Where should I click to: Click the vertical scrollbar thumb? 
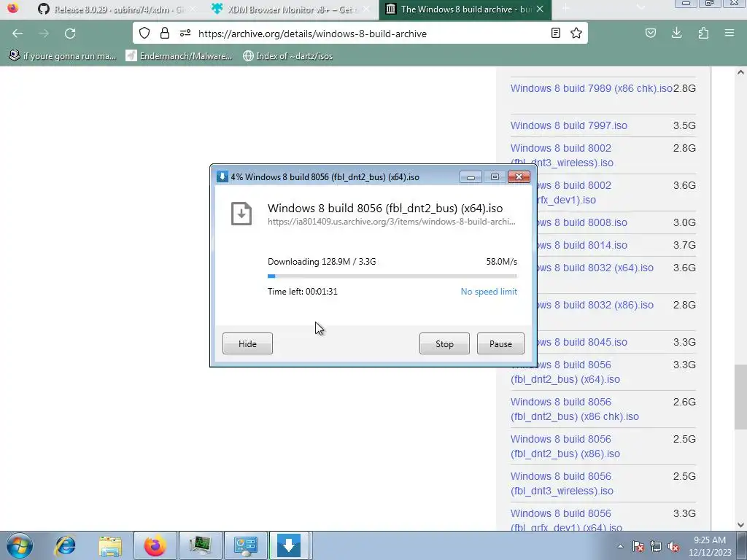pos(740,396)
